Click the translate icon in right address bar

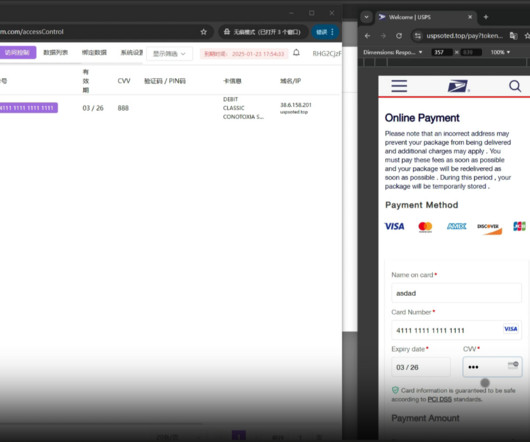coord(513,36)
